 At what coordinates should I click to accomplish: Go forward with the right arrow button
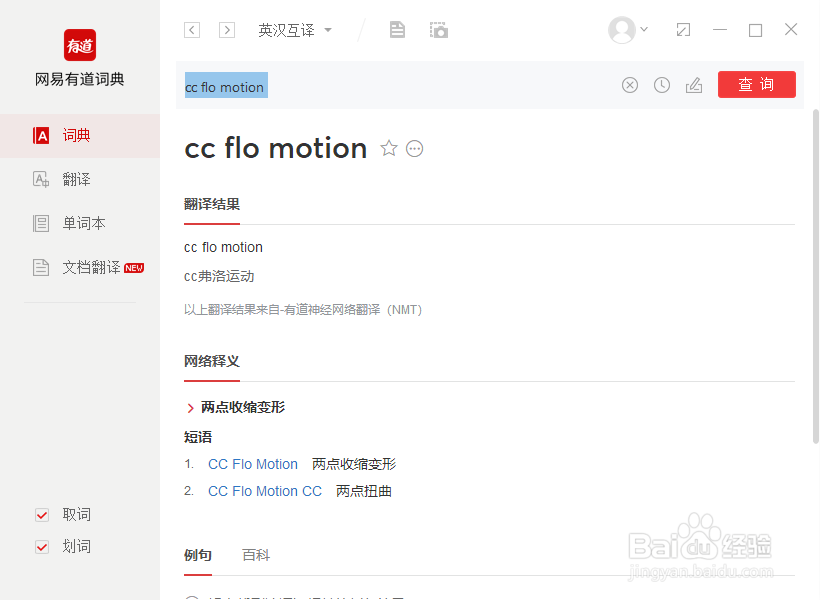[226, 30]
